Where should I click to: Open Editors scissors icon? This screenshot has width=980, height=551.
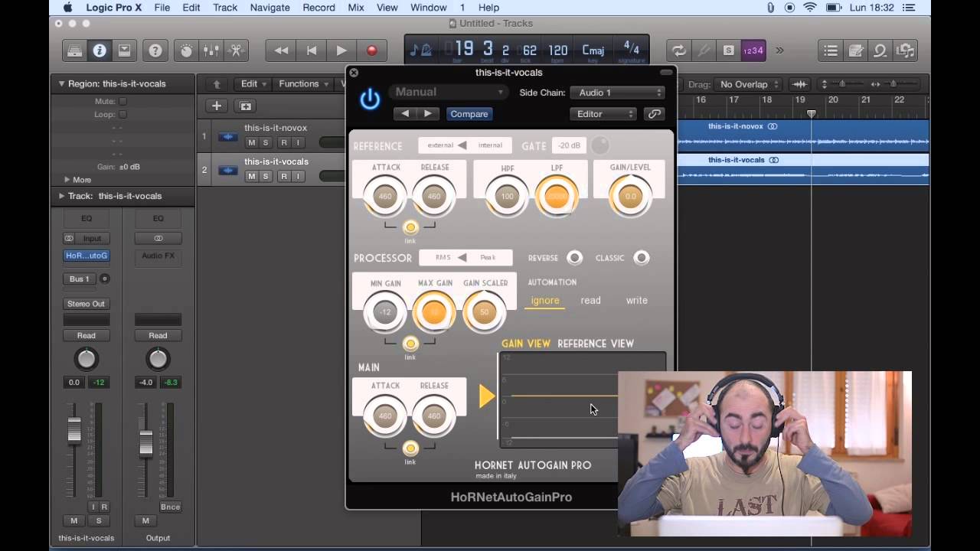pos(236,51)
